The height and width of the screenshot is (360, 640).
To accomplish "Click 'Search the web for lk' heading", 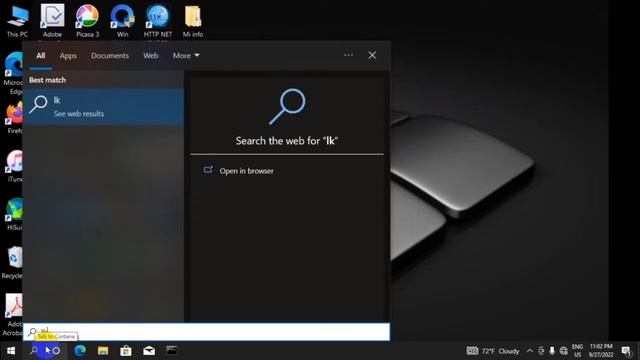I will 287,141.
